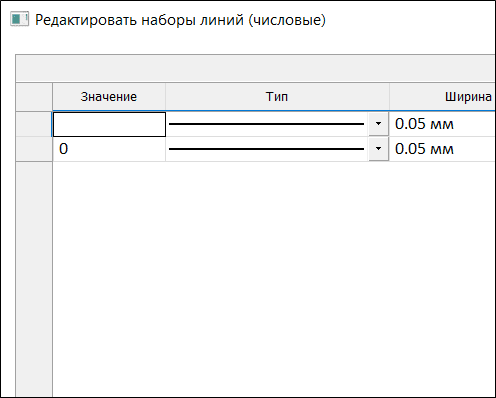Click the top-left corner cell of the table
The height and width of the screenshot is (398, 496).
[34, 97]
